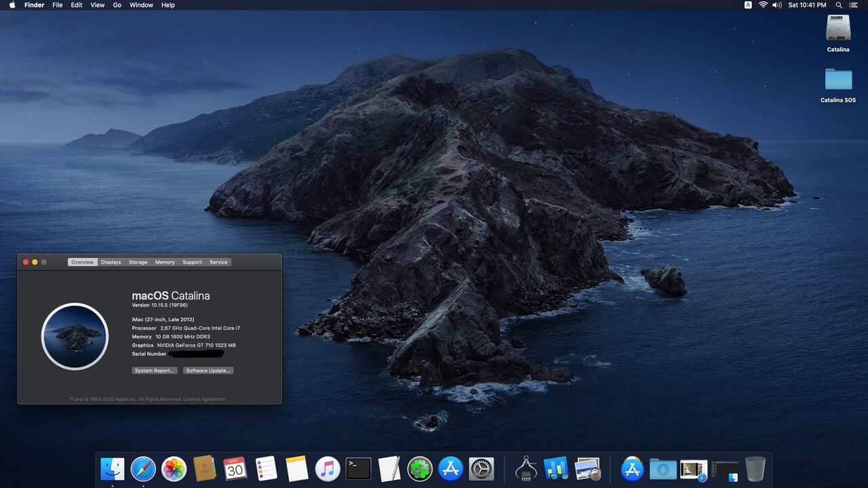
Task: Click the macOS Catalina logo circle
Action: coord(75,336)
